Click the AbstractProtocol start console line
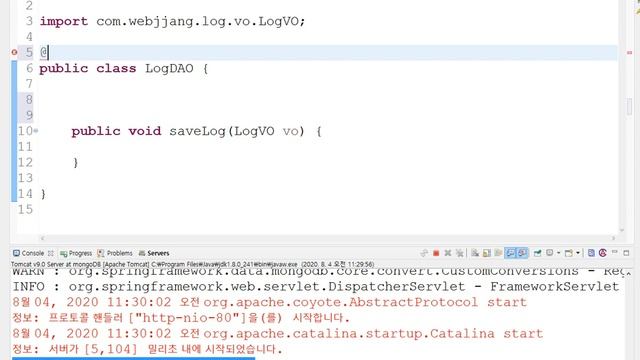Image resolution: width=640 pixels, height=360 pixels. point(269,302)
